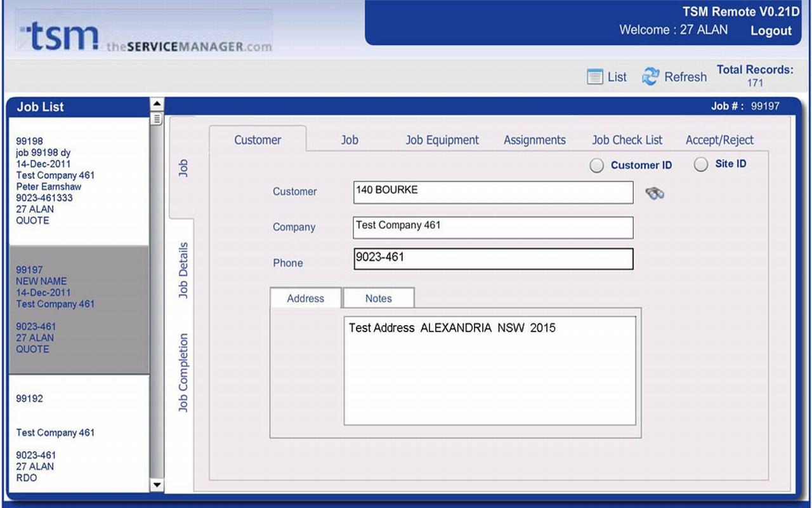Click the Job List header
Viewport: 812px width, 508px height.
pyautogui.click(x=40, y=107)
